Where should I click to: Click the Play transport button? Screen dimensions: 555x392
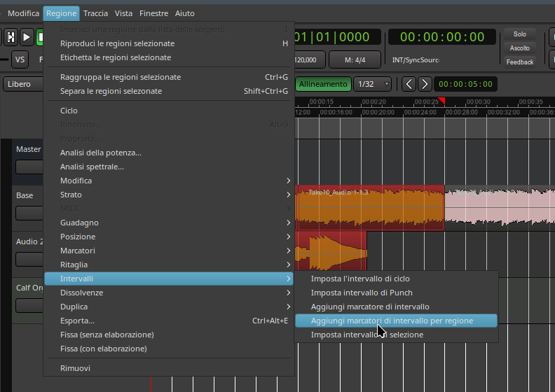coord(27,37)
